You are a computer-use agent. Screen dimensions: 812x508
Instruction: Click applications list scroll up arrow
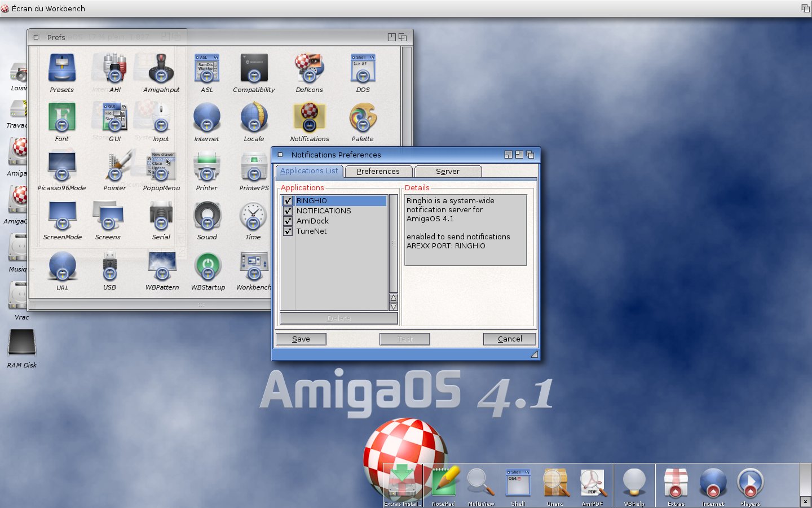point(394,298)
